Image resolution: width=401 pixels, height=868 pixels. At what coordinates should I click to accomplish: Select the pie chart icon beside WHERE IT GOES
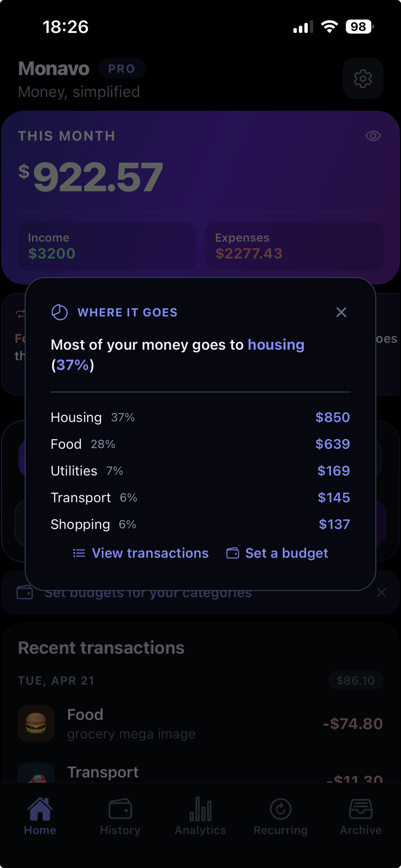pos(59,312)
